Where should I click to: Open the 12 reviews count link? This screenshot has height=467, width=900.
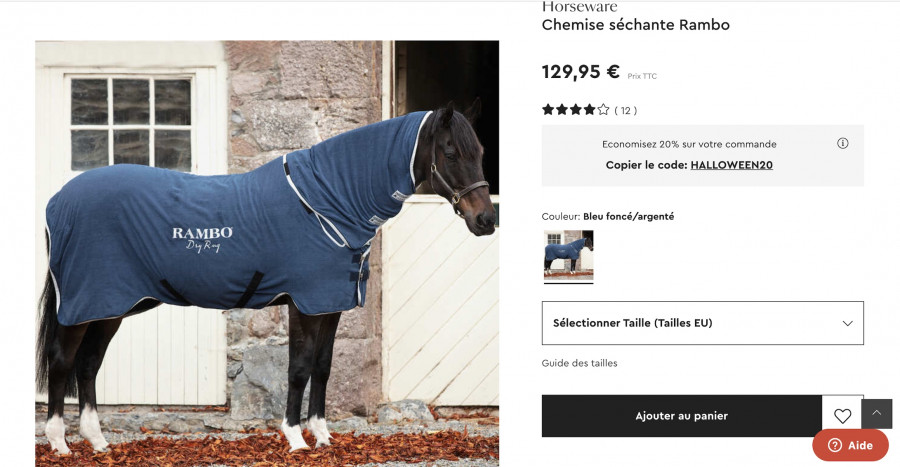626,110
